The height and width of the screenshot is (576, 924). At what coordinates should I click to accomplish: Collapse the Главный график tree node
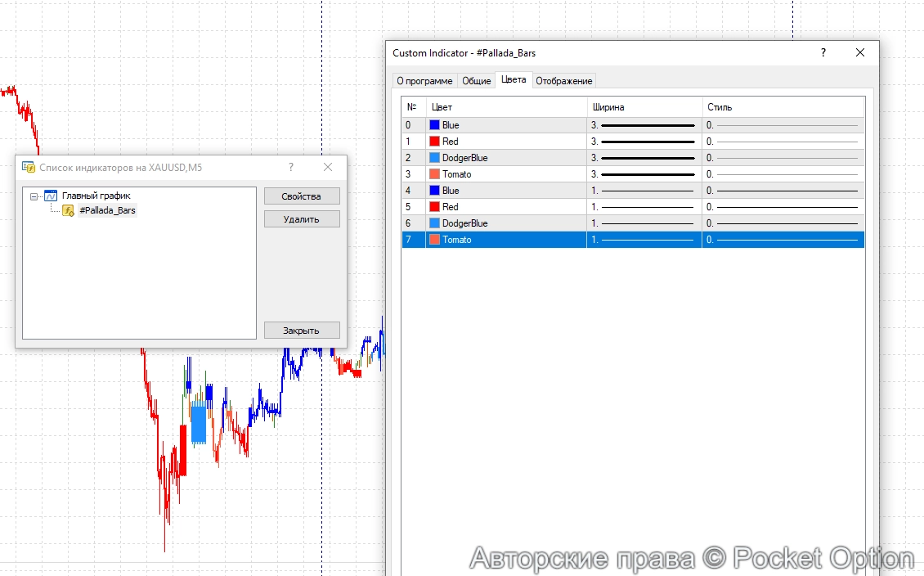point(34,196)
